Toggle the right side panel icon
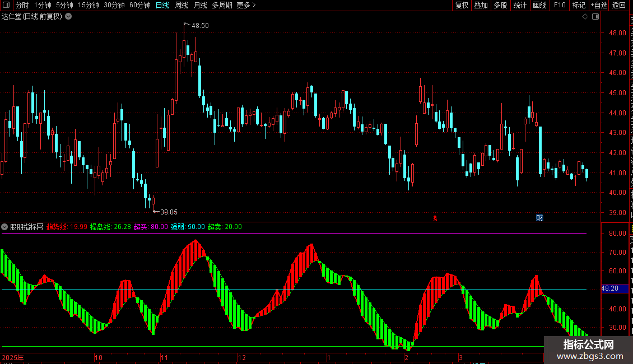This screenshot has width=633, height=364. tap(595, 17)
